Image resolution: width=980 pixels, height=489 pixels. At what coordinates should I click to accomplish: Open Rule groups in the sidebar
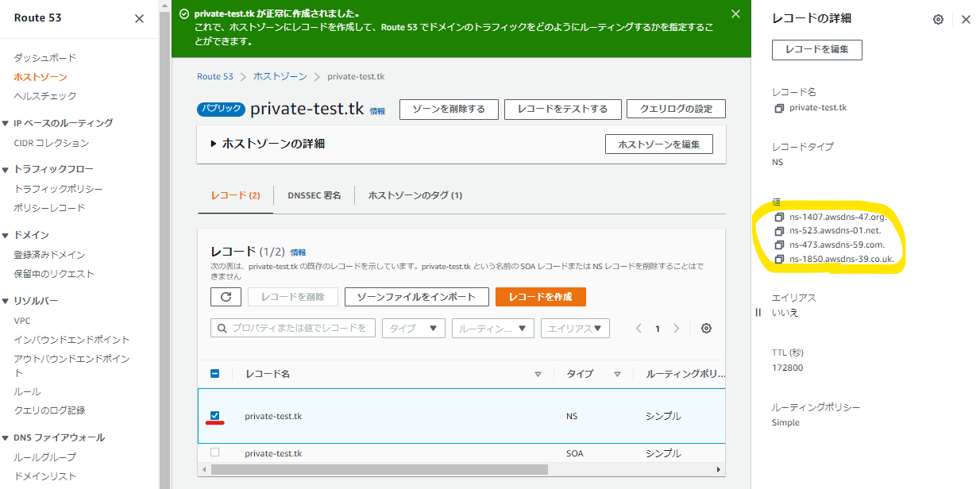pyautogui.click(x=45, y=457)
